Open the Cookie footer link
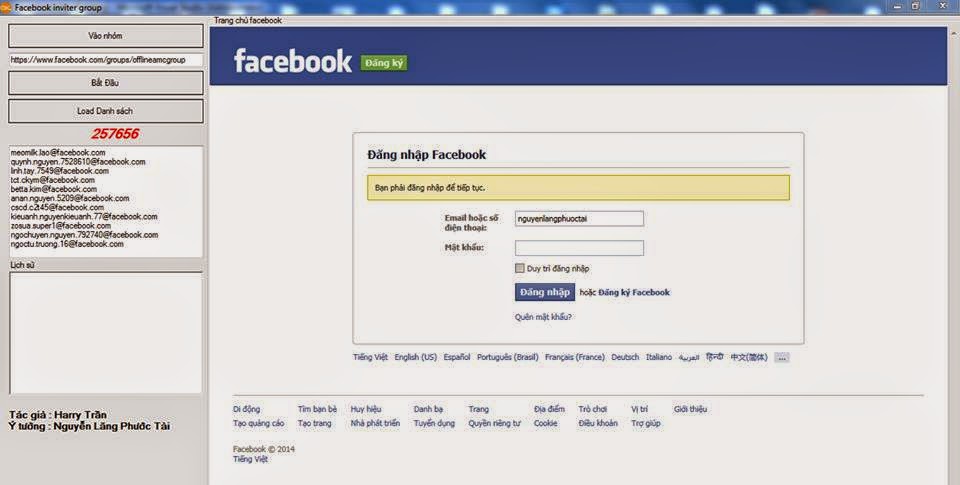The image size is (960, 485). (546, 423)
